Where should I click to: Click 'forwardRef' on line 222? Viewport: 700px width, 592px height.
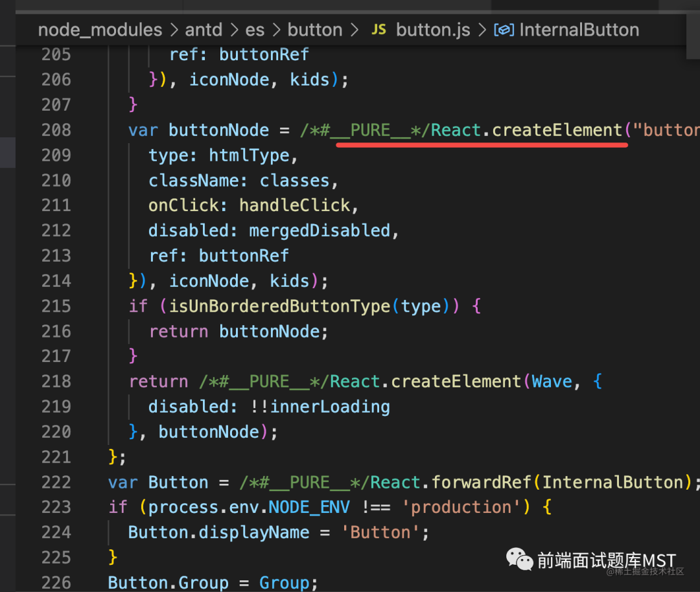pos(481,483)
